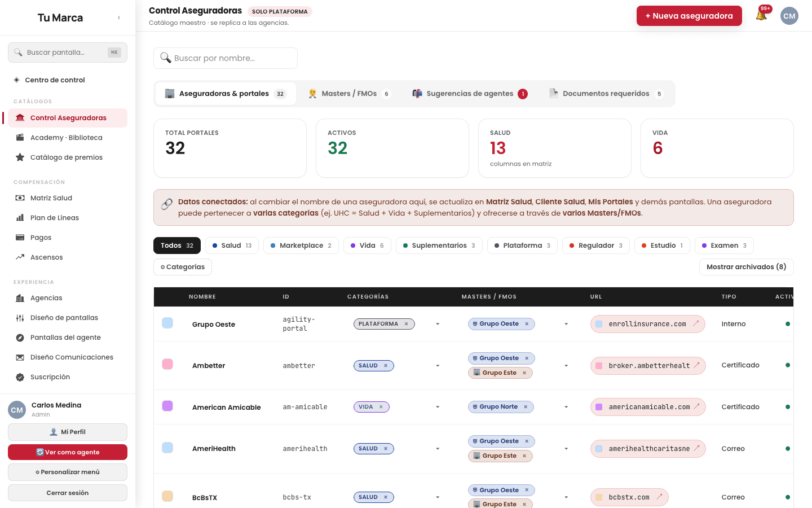Expand masters dropdown for Grupo Oeste row
This screenshot has width=812, height=508.
[x=566, y=324]
